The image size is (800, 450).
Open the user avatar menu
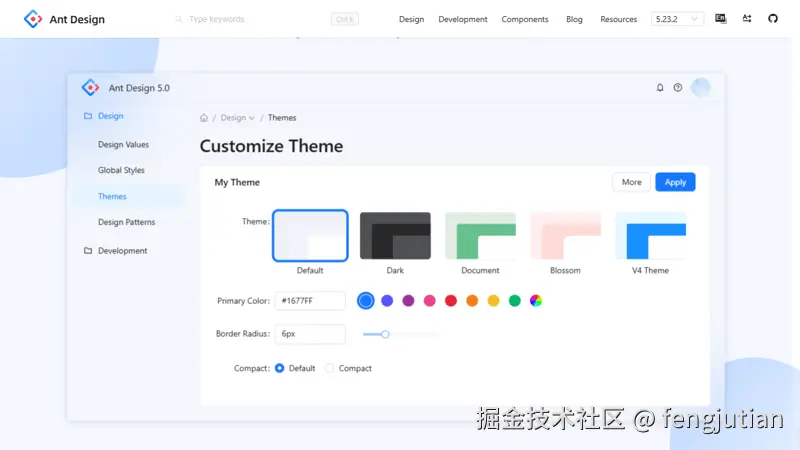point(701,87)
